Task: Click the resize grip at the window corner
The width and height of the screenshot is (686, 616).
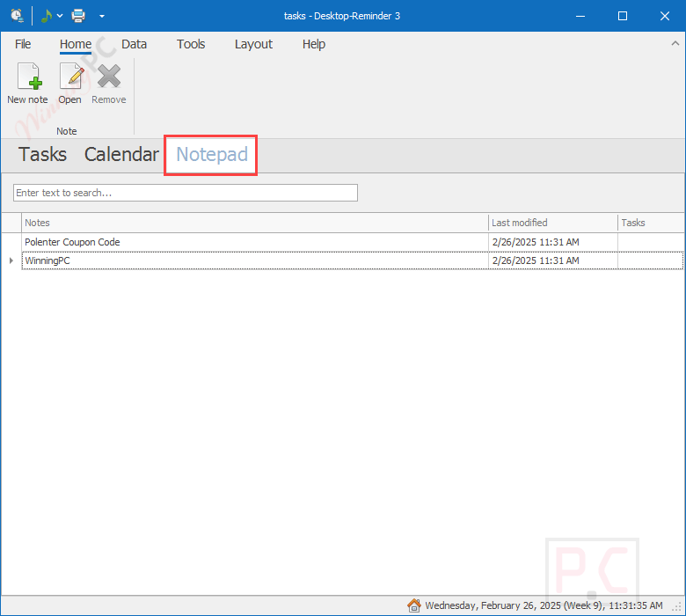Action: 677,607
